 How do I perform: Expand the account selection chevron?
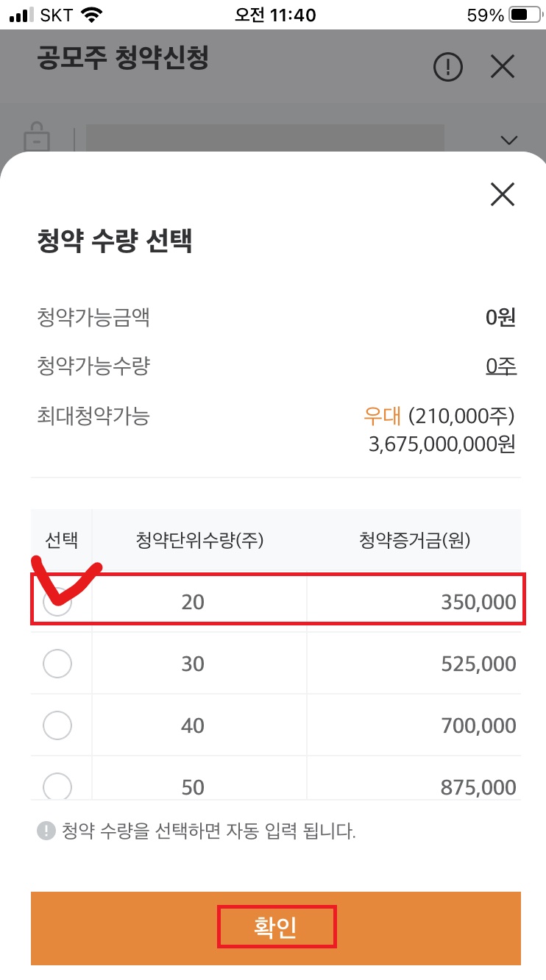click(508, 139)
